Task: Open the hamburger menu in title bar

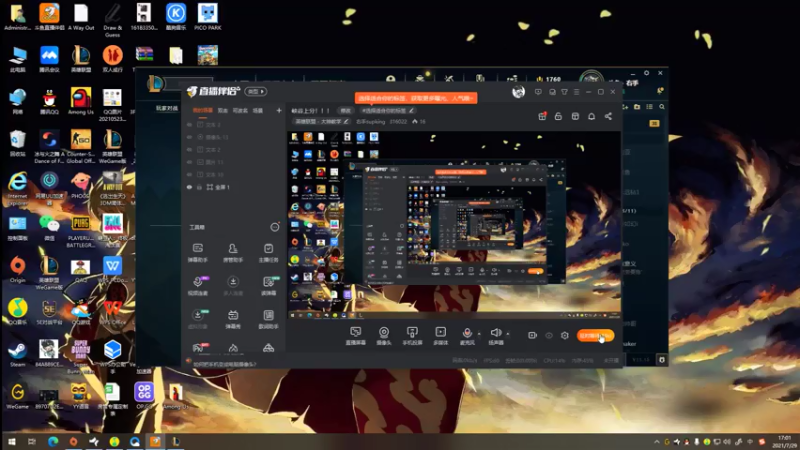Action: [577, 92]
